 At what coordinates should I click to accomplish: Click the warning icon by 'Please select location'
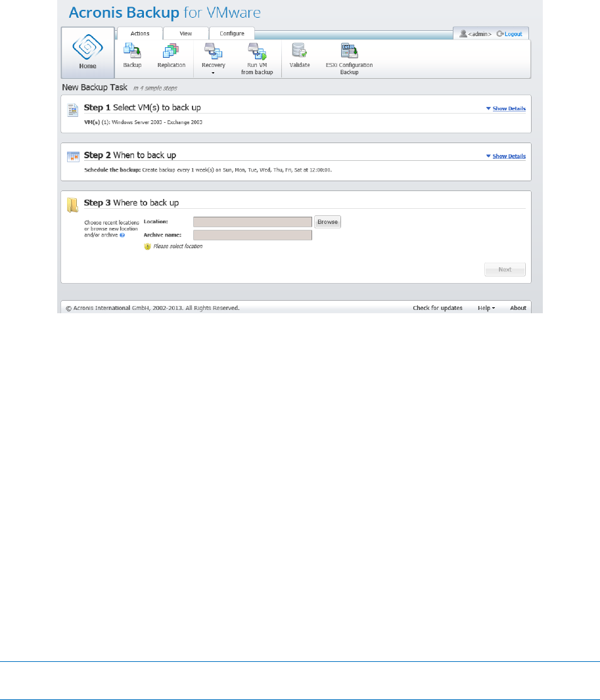point(147,246)
